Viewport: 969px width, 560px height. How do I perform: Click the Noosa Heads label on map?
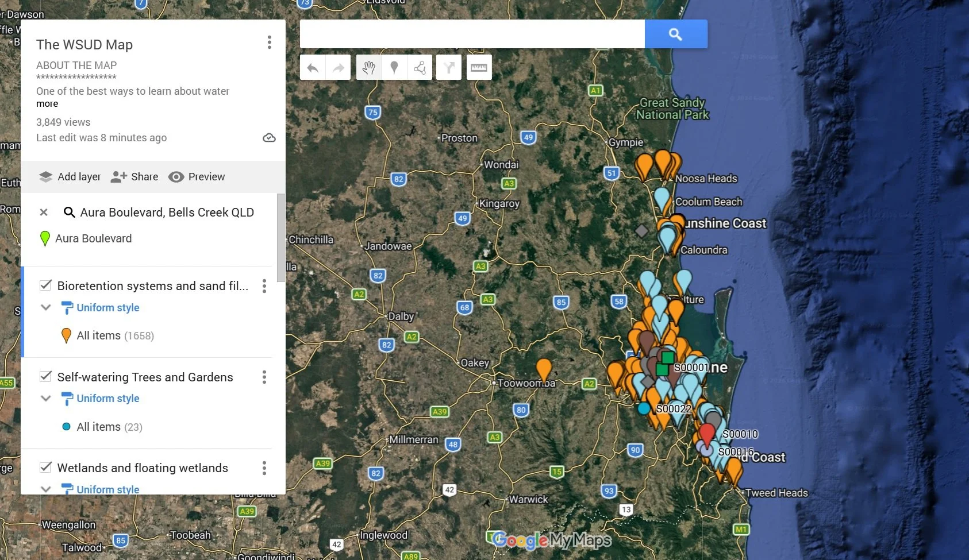pyautogui.click(x=706, y=179)
